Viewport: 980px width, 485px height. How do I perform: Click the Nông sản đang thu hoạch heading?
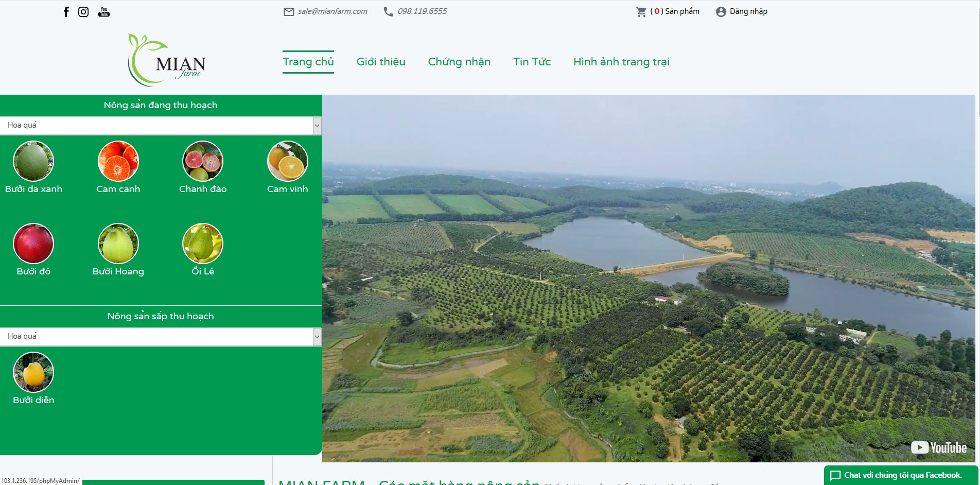tap(161, 105)
